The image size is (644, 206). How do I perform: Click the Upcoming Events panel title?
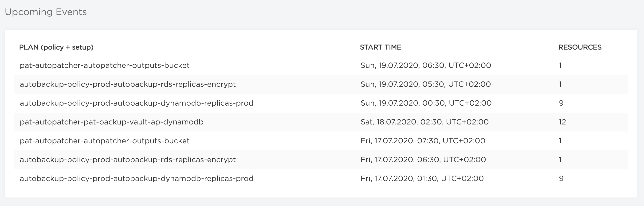click(x=46, y=12)
